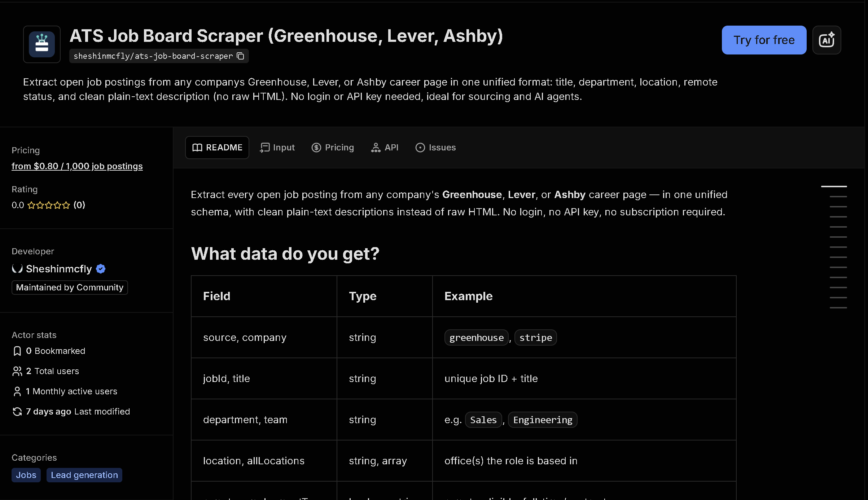Click the sheshinmcfly/ats-job-board-scraper slug text
This screenshot has height=500, width=868.
(x=153, y=56)
